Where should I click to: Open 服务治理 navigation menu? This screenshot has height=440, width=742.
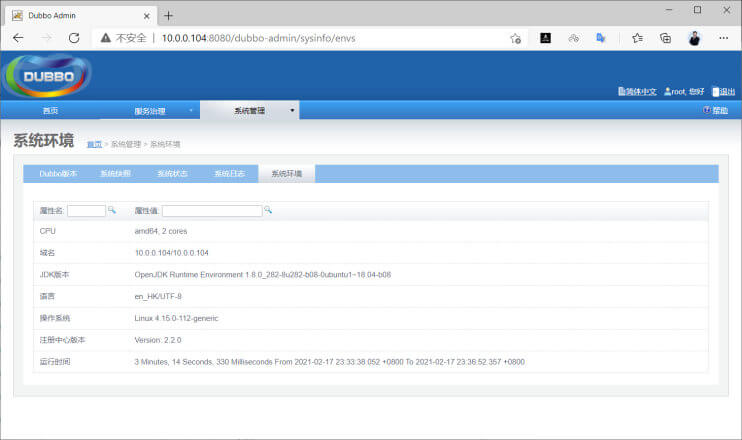[x=150, y=111]
